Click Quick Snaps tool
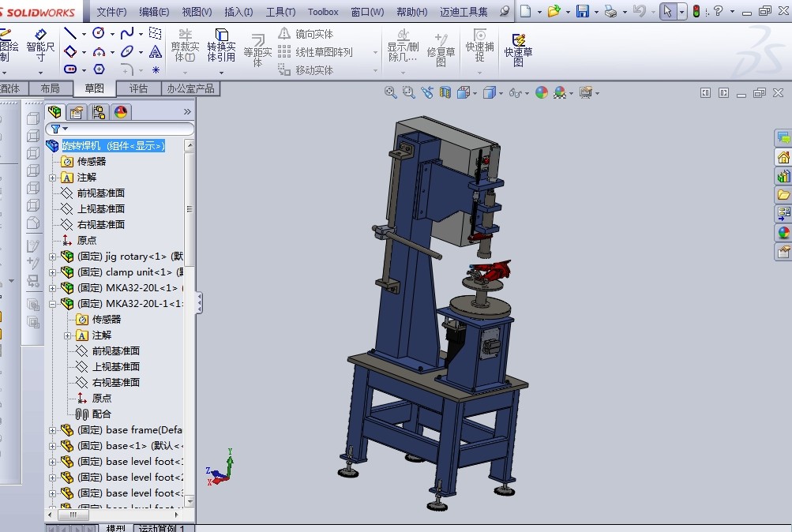The height and width of the screenshot is (532, 792). coord(479,45)
